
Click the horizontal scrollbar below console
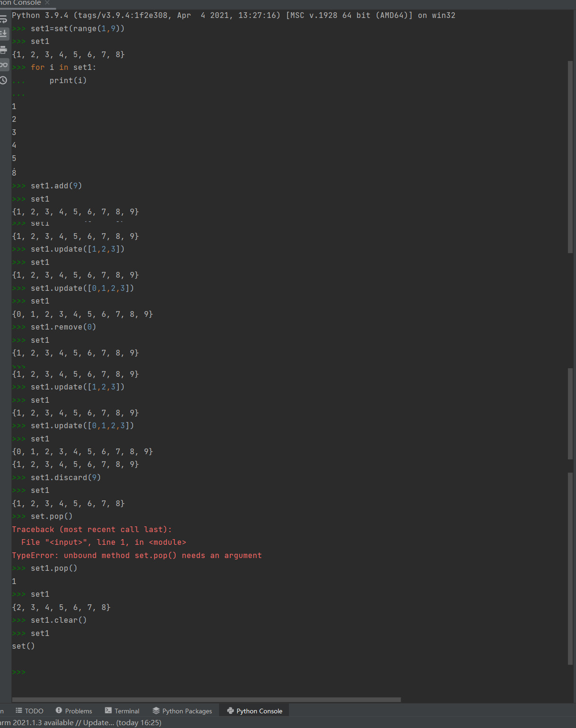point(206,700)
